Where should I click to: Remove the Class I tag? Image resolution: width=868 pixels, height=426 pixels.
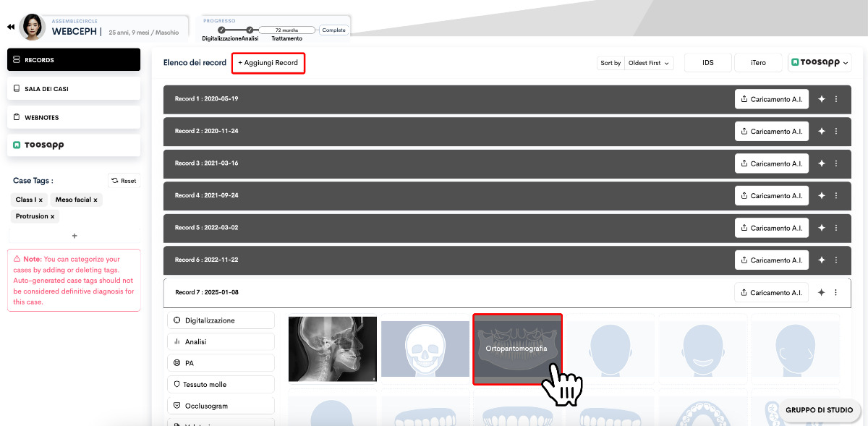pos(41,200)
